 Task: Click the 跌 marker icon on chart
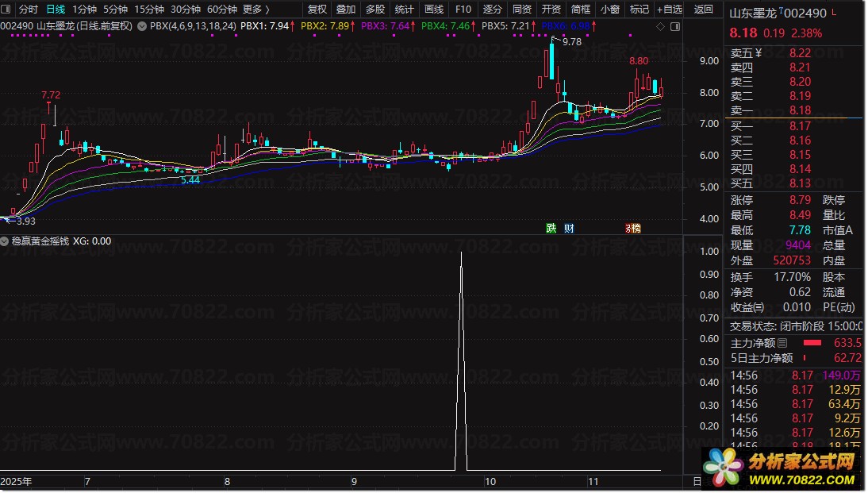coord(551,229)
